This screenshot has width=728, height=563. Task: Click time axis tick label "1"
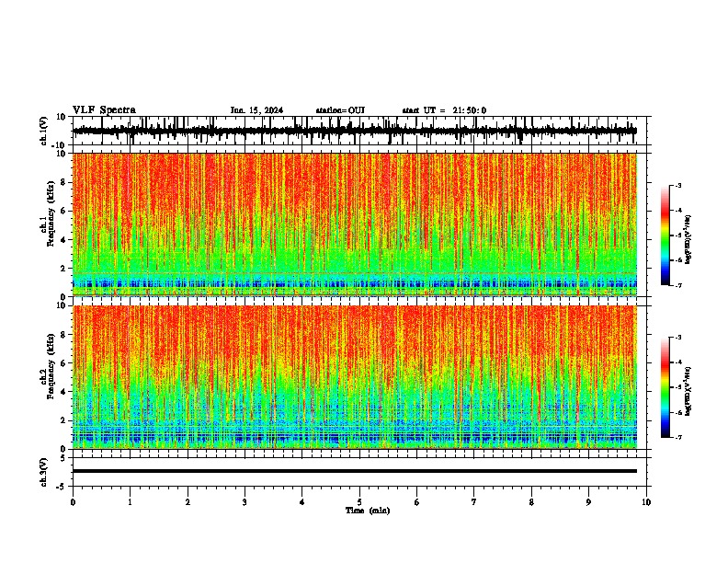tap(130, 502)
